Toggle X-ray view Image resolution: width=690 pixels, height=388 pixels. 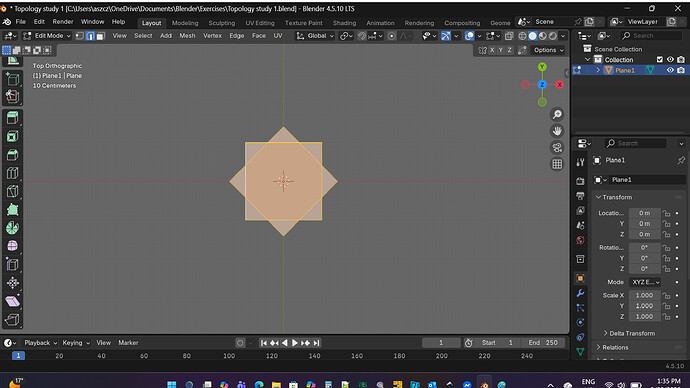tap(509, 36)
